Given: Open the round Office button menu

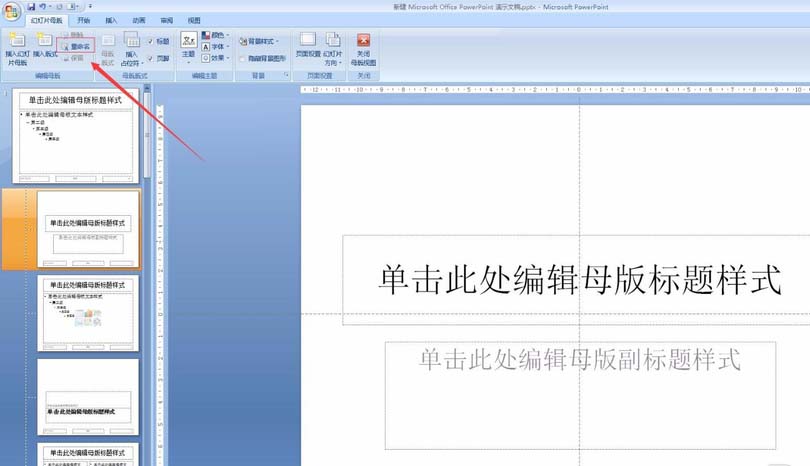Looking at the screenshot, I should pos(11,11).
